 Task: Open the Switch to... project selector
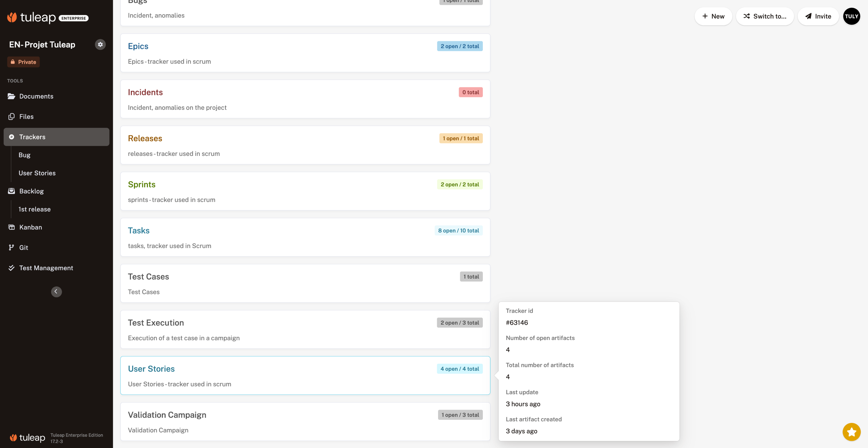tap(765, 16)
